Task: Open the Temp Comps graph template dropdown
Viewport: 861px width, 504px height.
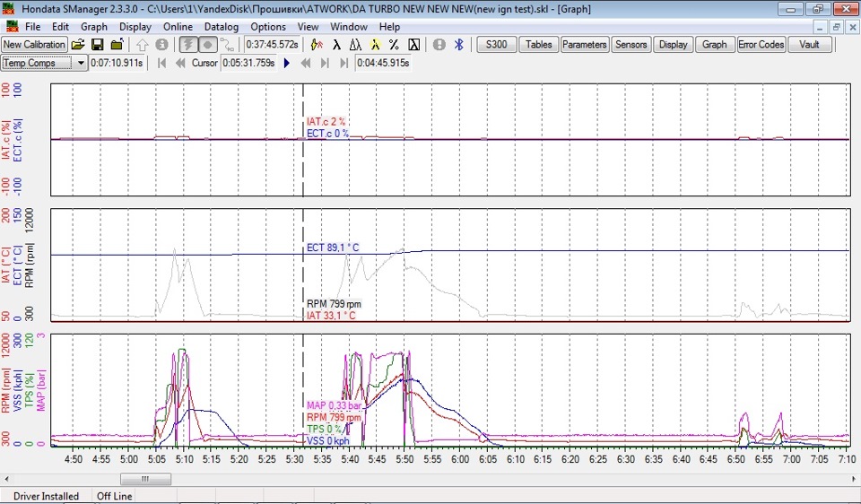Action: [82, 63]
